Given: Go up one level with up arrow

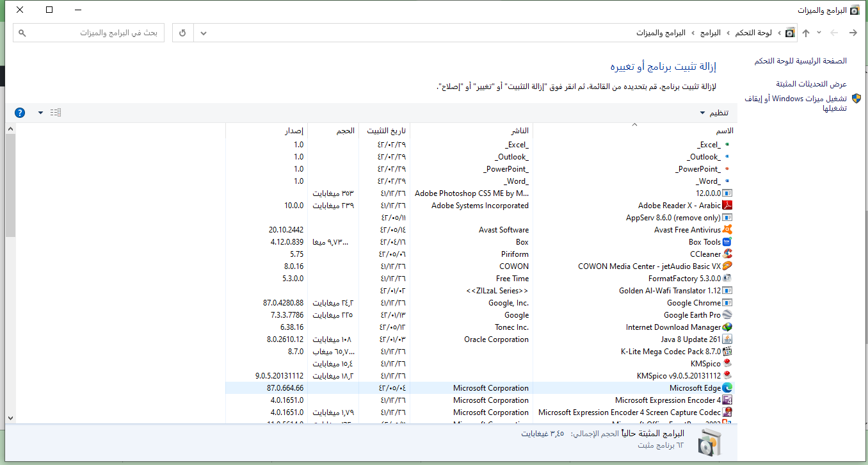Looking at the screenshot, I should click(806, 33).
